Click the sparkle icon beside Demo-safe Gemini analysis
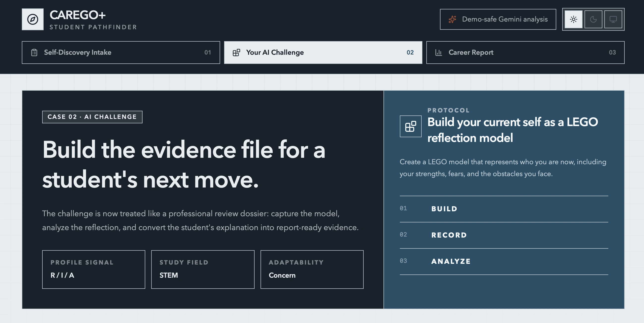The width and height of the screenshot is (644, 323). (x=452, y=19)
